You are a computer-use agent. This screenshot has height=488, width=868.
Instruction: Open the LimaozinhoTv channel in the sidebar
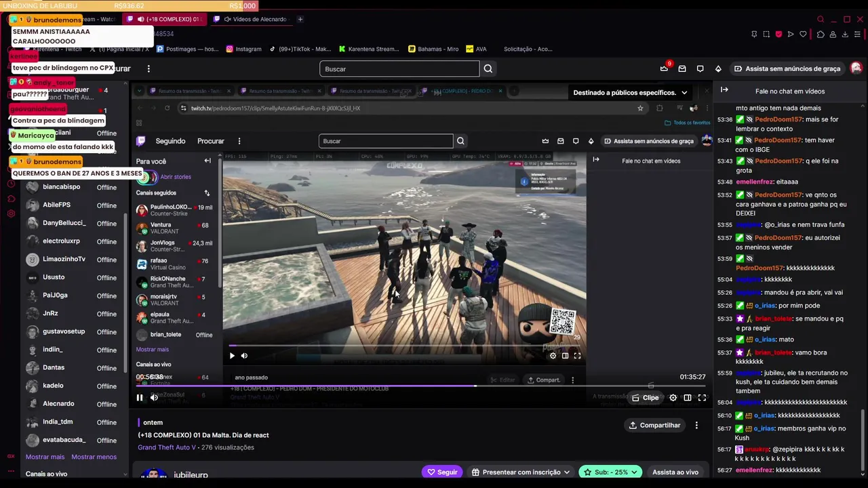pos(75,260)
